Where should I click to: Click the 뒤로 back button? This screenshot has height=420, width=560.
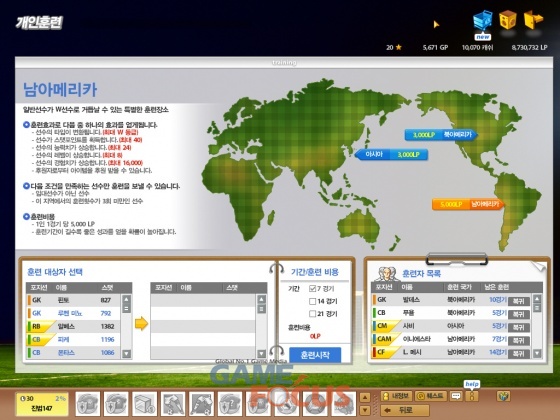pyautogui.click(x=405, y=410)
